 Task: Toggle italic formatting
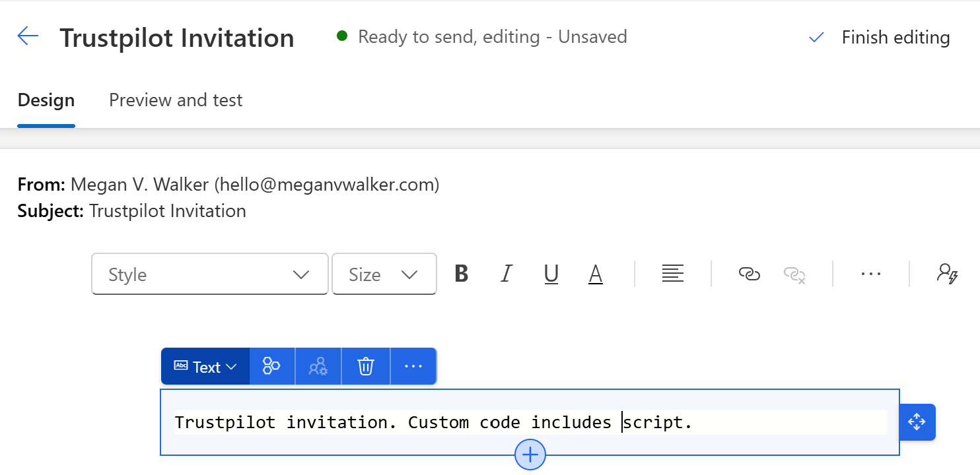507,274
